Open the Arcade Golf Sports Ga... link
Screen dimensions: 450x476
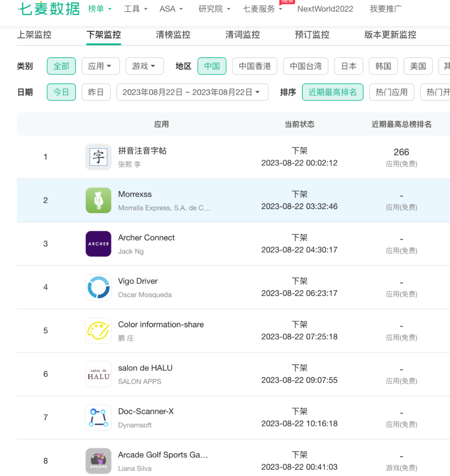(163, 454)
